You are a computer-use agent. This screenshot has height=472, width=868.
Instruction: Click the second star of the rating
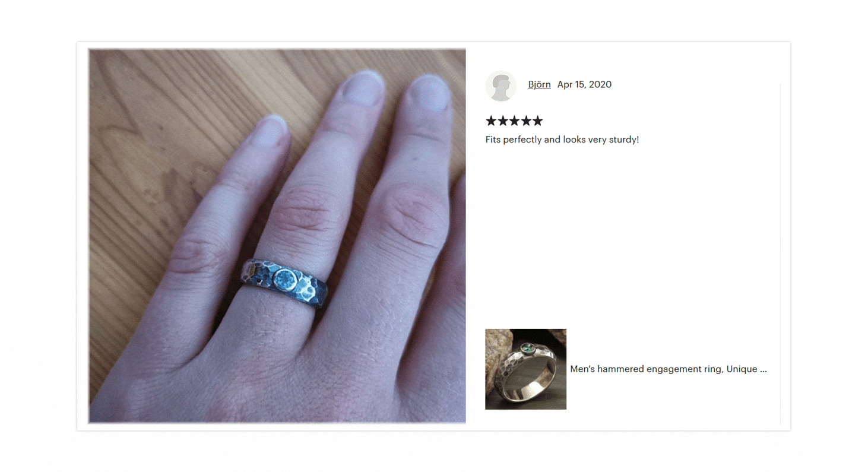(502, 121)
